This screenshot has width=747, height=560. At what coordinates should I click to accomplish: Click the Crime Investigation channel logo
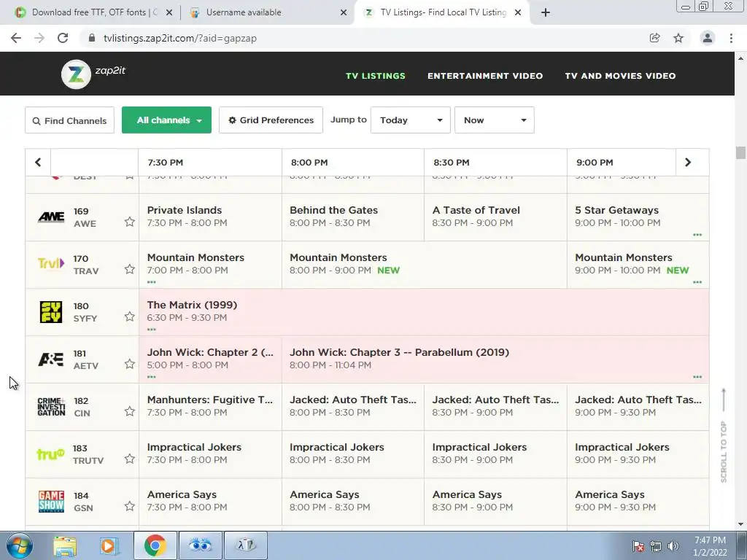pyautogui.click(x=51, y=407)
